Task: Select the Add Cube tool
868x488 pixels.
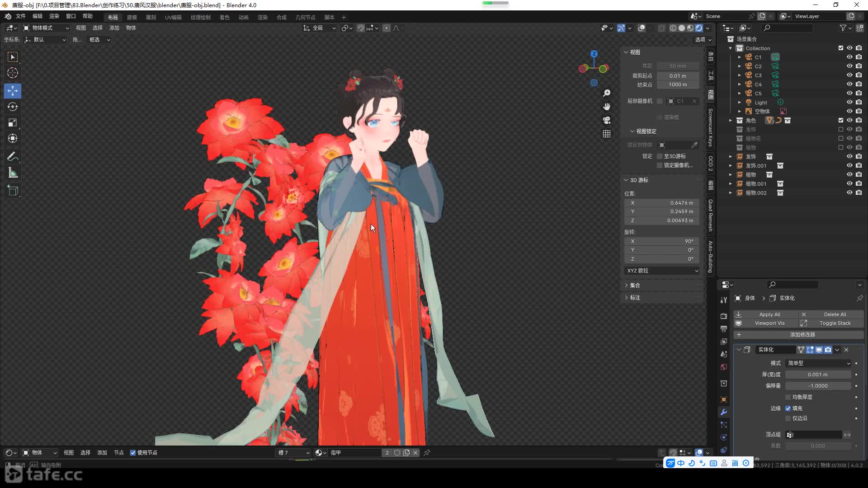Action: coord(13,191)
